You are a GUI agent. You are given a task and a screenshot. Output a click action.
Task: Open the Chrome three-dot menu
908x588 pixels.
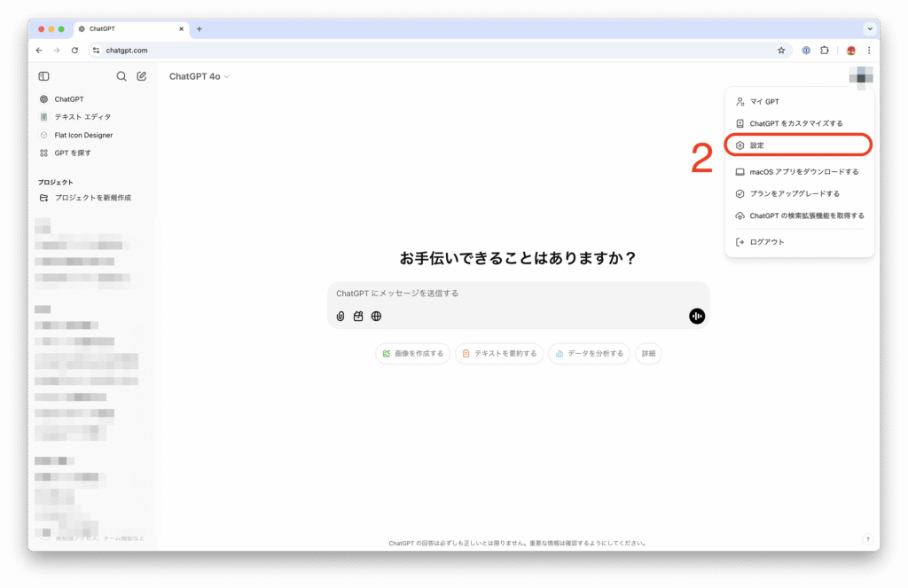coord(869,51)
